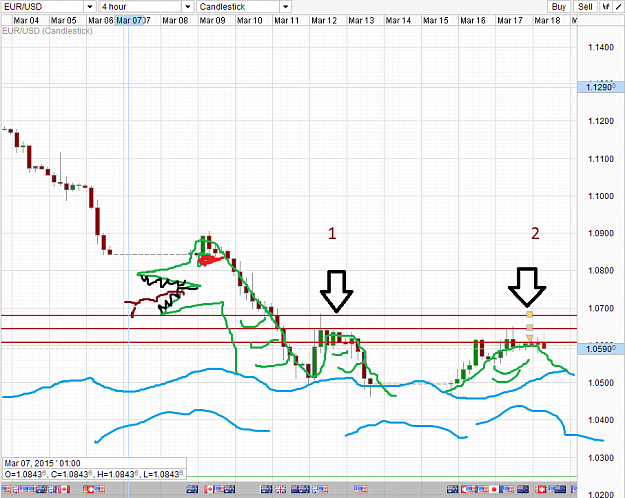The height and width of the screenshot is (498, 625).
Task: Click the Switzerland flag event under Mar 18
Action: pyautogui.click(x=541, y=489)
